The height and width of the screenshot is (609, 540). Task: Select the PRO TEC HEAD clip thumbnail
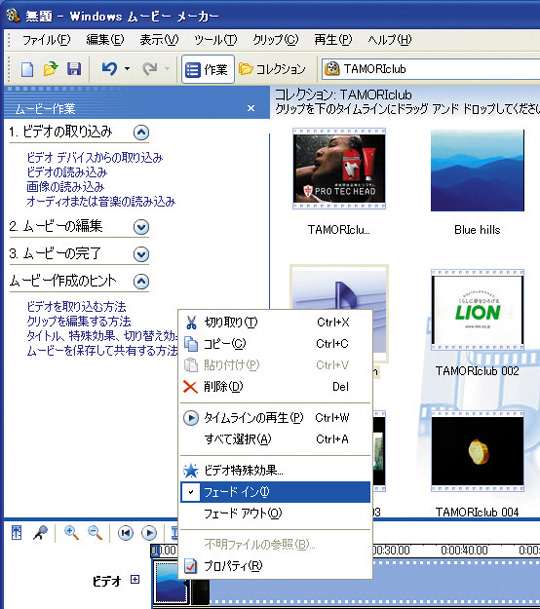[339, 169]
